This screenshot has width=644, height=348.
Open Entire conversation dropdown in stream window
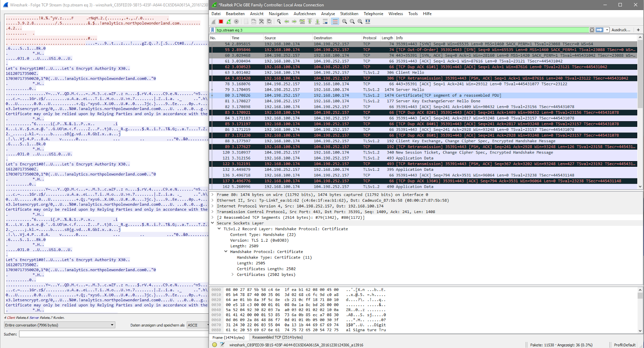coord(60,325)
